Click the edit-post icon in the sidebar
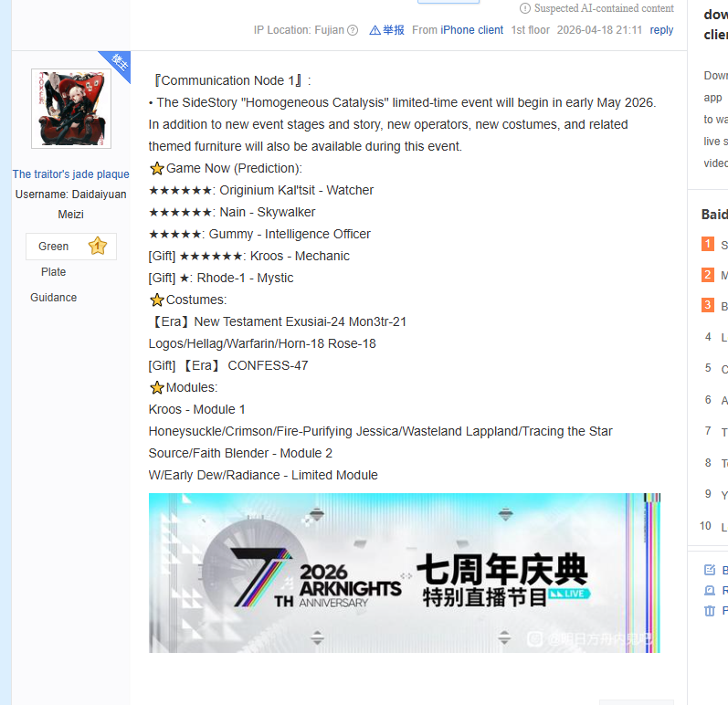The image size is (728, 705). (710, 570)
